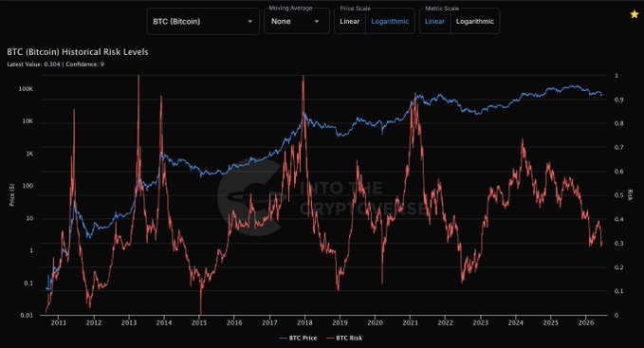Click the chart title BTC Historical Risk Levels

78,52
